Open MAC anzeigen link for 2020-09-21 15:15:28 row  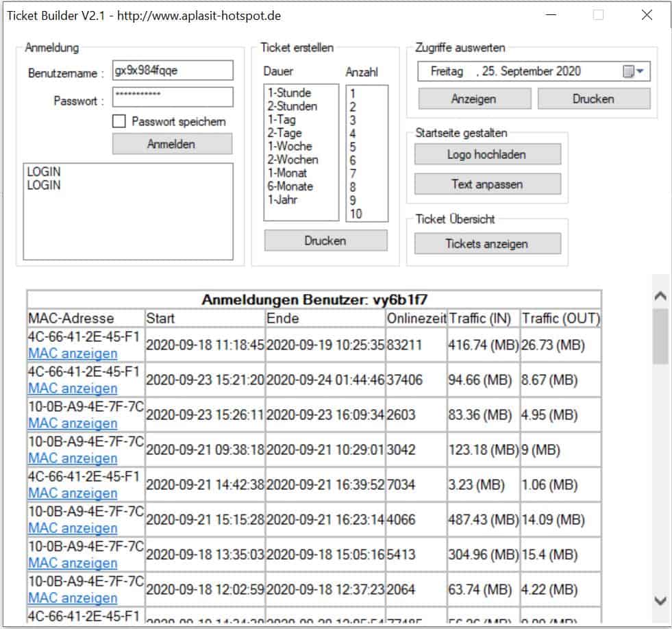click(x=73, y=528)
